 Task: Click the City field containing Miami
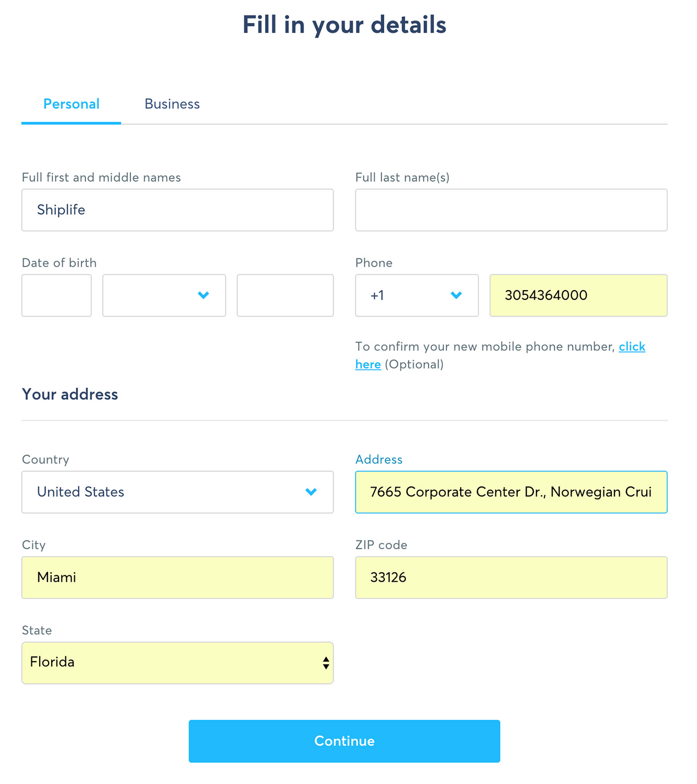click(x=177, y=578)
